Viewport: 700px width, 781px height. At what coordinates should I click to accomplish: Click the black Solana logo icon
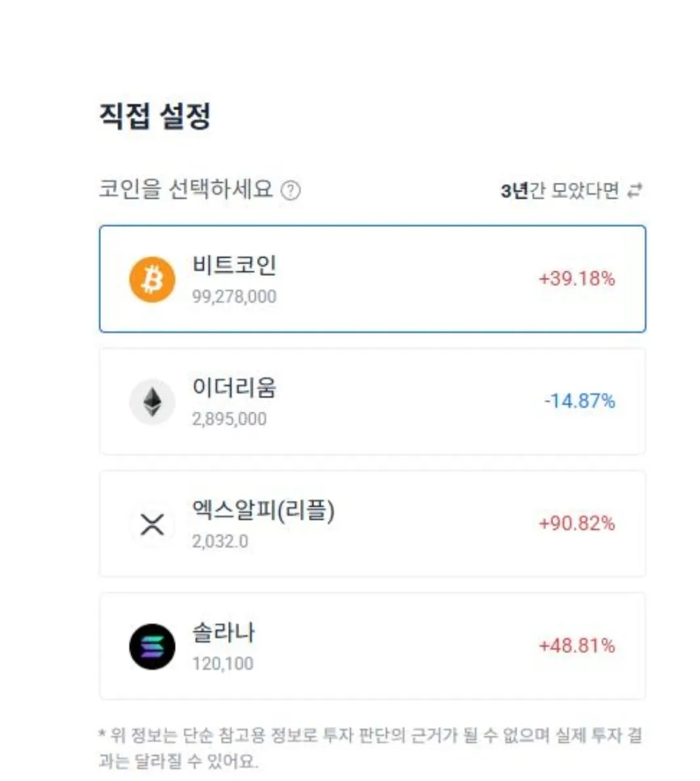click(x=152, y=647)
